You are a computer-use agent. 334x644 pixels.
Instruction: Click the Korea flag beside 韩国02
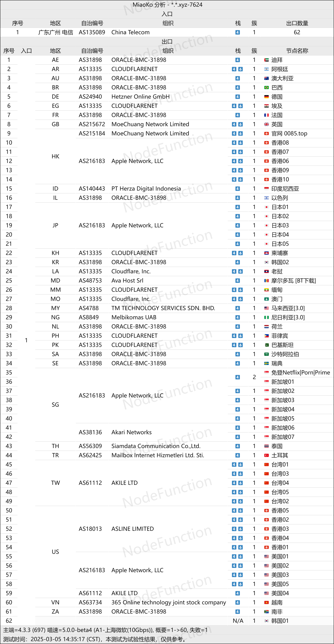click(266, 262)
